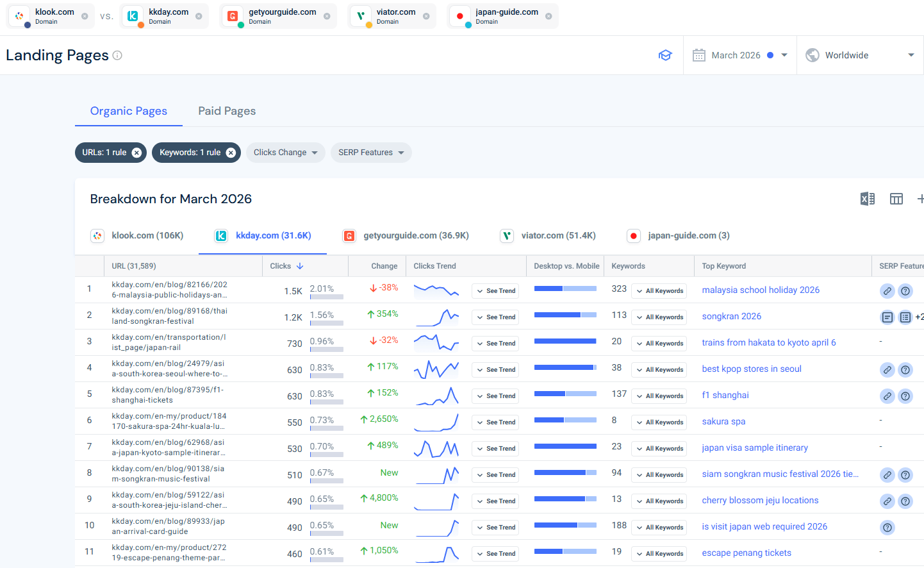The height and width of the screenshot is (568, 924).
Task: Select kkday.com (31.6K) tab
Action: pos(263,235)
